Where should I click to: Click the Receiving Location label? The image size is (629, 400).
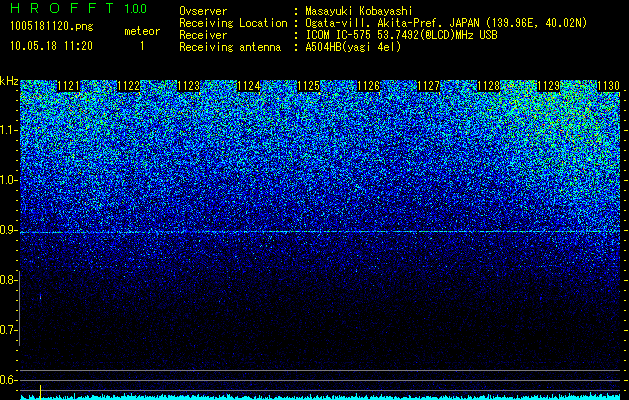coord(233,23)
